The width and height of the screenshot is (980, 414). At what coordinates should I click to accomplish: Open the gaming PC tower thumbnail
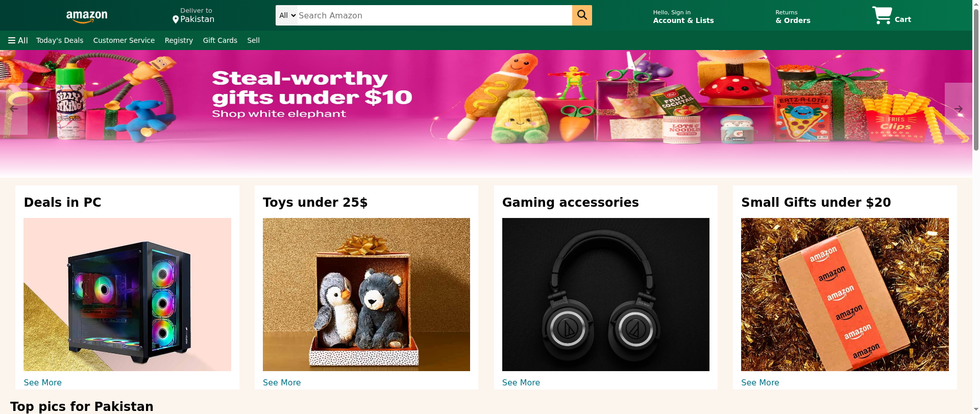pos(127,295)
